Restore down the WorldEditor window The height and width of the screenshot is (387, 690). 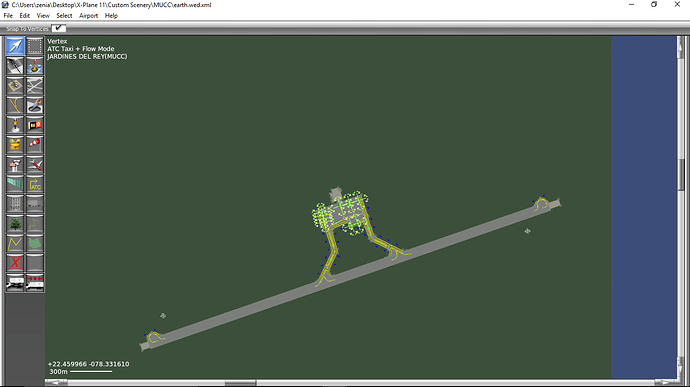click(654, 4)
